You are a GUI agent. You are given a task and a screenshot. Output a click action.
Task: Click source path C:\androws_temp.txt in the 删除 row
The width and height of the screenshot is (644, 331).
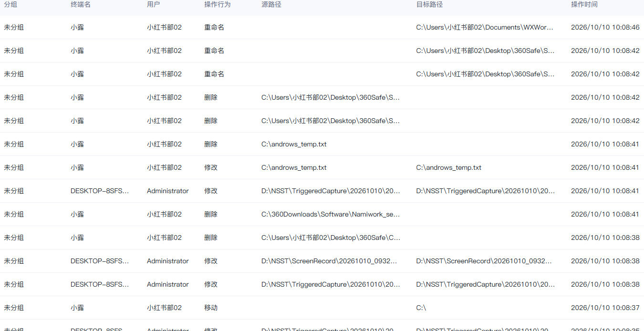click(x=294, y=144)
